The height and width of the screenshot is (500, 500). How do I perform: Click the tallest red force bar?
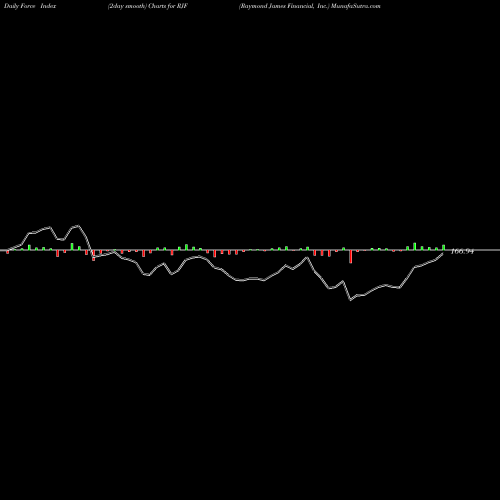pos(350,256)
